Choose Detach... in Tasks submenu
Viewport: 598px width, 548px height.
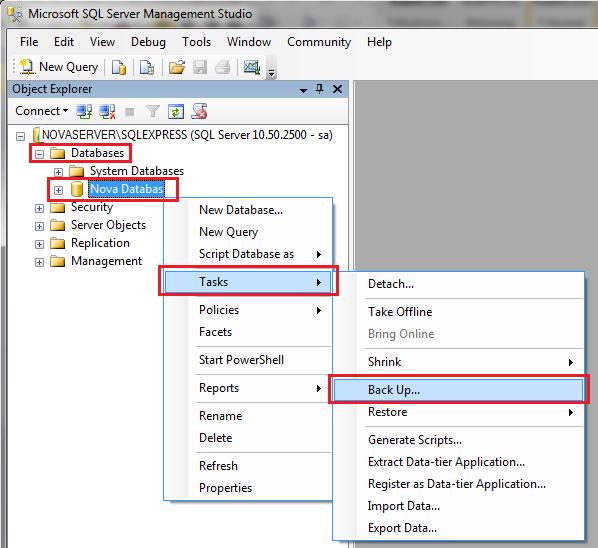pos(459,284)
